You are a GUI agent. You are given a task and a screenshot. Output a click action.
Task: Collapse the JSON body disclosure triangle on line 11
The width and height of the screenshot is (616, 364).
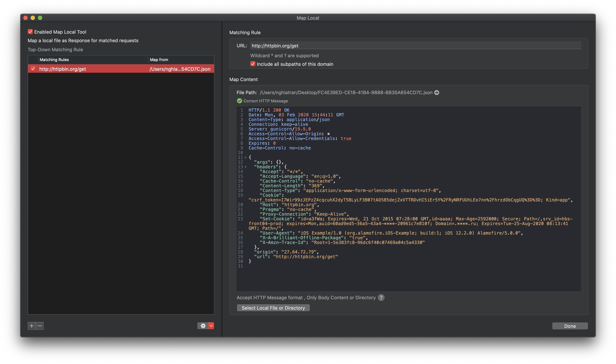[x=246, y=157]
